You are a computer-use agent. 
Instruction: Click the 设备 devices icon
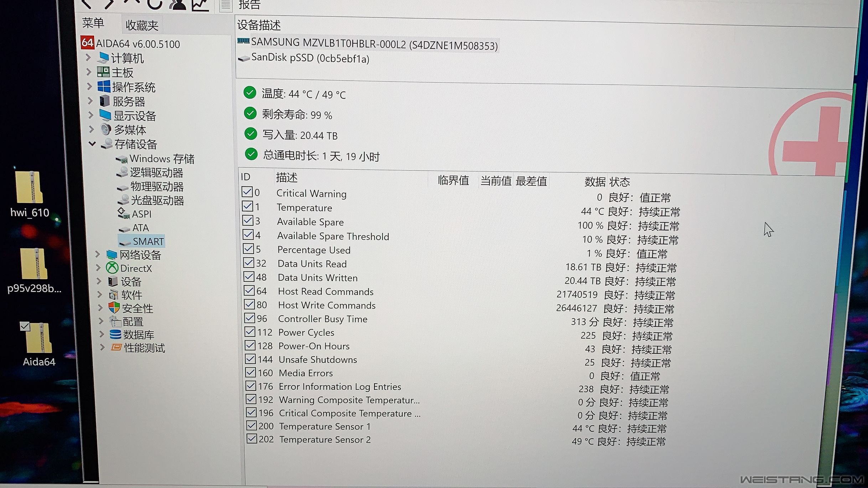[113, 281]
